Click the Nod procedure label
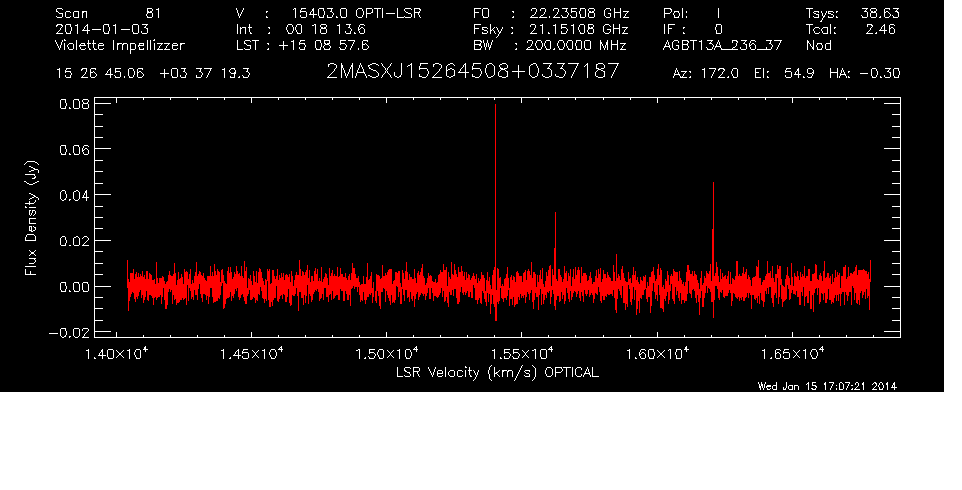Viewport: 962px width, 490px height. (819, 45)
